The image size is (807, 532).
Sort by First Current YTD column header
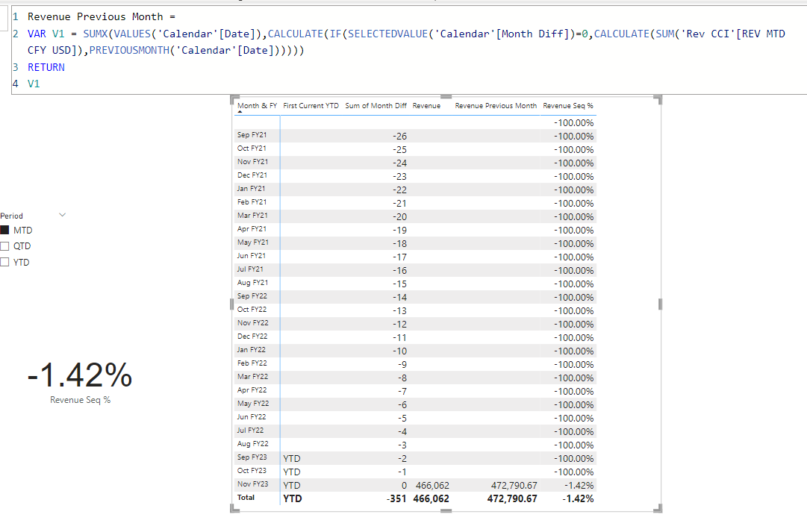click(x=311, y=105)
